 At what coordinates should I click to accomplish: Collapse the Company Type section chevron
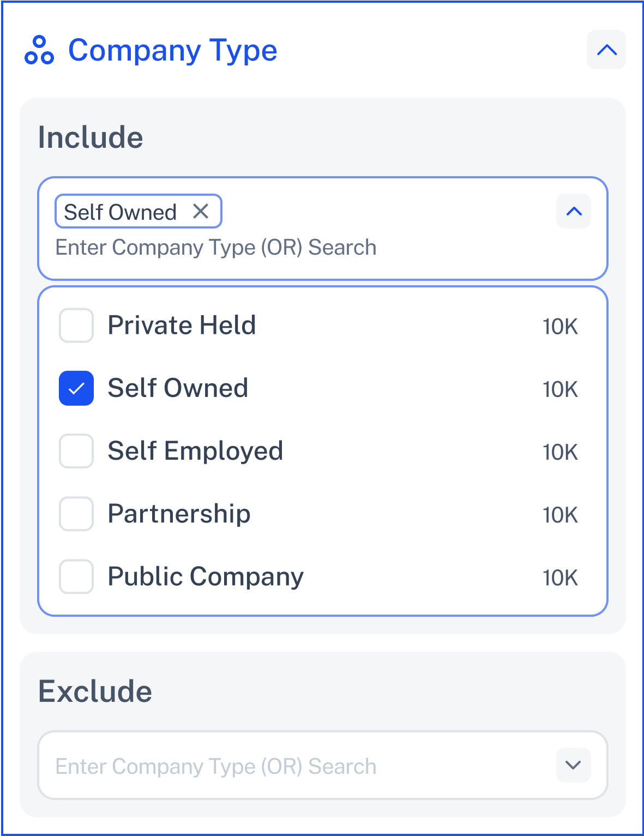(x=606, y=50)
